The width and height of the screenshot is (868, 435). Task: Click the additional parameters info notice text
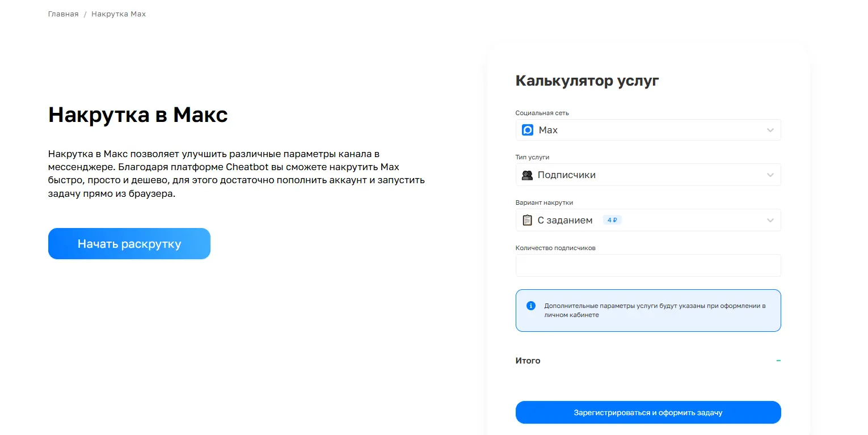tap(655, 310)
